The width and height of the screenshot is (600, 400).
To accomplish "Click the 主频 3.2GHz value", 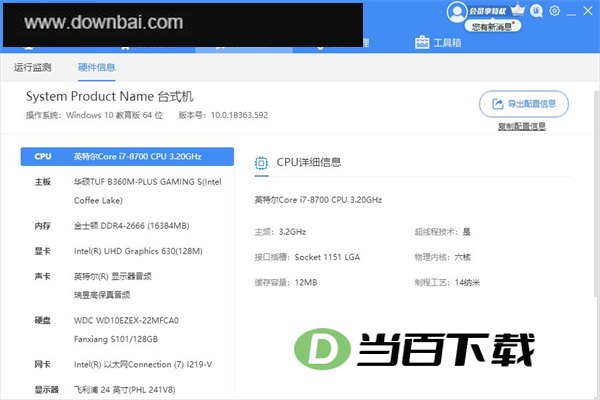I will (x=292, y=232).
